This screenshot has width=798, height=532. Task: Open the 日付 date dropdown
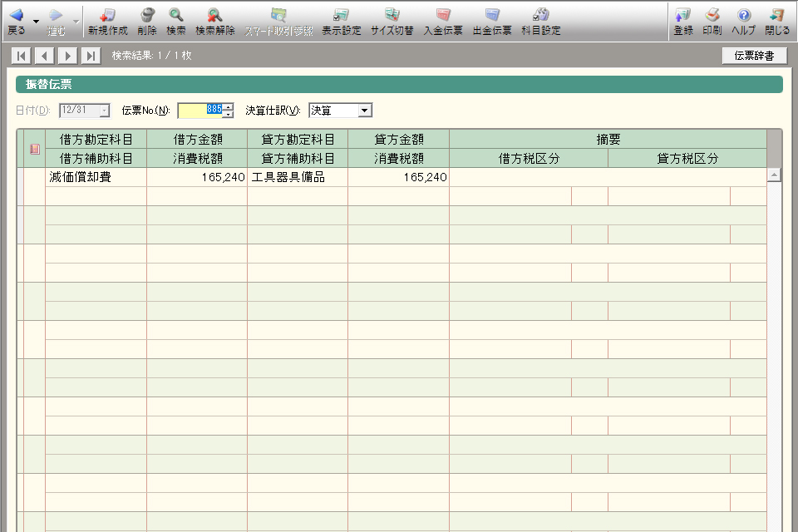105,111
